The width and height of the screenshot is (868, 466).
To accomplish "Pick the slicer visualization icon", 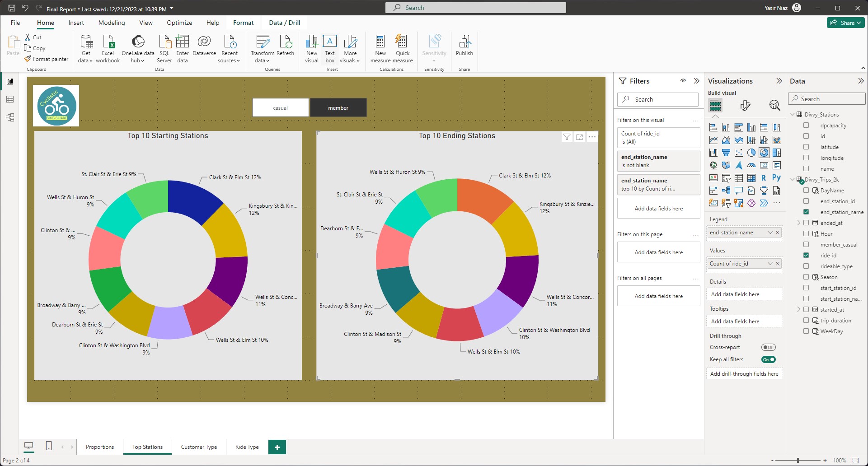I will coord(726,178).
